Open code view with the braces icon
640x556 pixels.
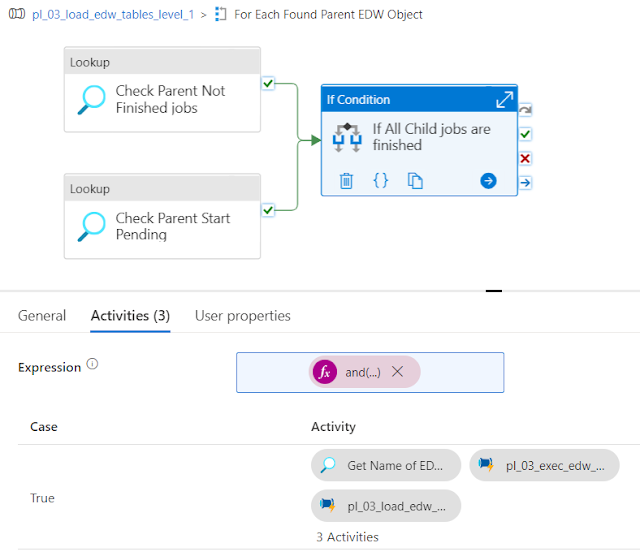[380, 181]
